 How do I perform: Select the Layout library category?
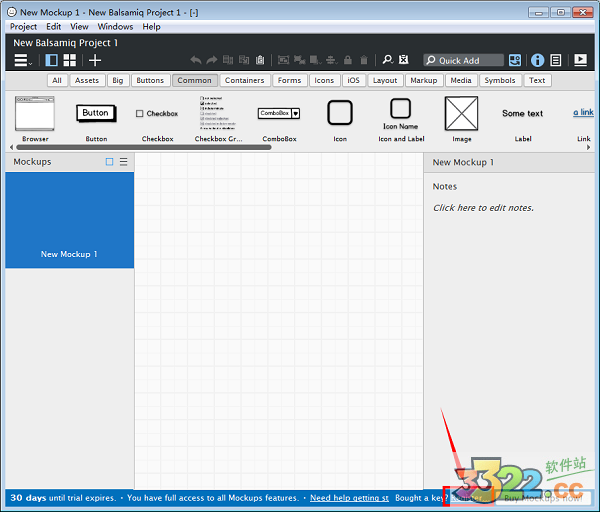(x=385, y=80)
